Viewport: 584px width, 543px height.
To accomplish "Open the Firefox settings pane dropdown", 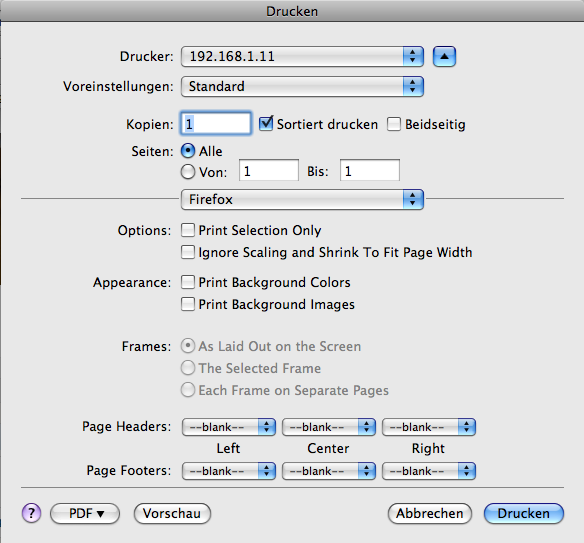I will [x=302, y=199].
